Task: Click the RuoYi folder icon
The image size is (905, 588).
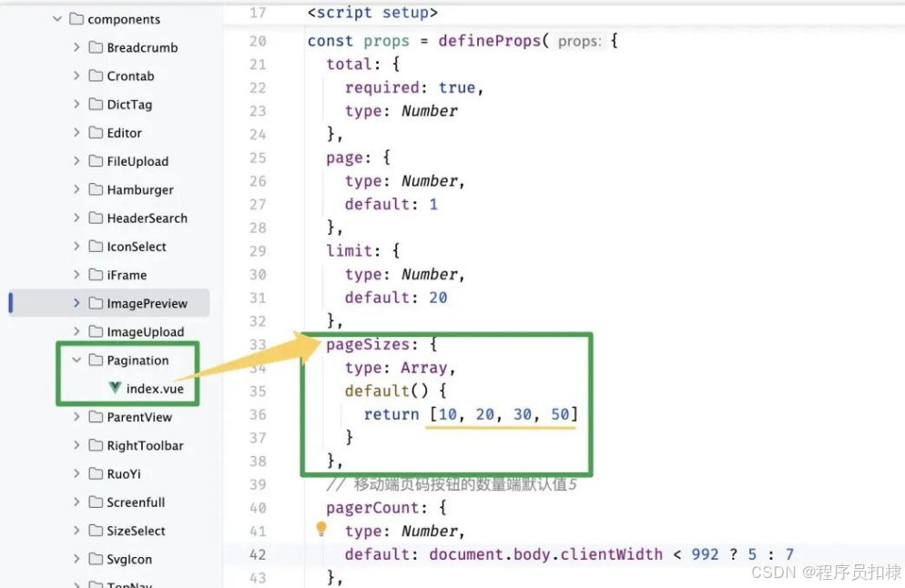Action: pyautogui.click(x=96, y=473)
